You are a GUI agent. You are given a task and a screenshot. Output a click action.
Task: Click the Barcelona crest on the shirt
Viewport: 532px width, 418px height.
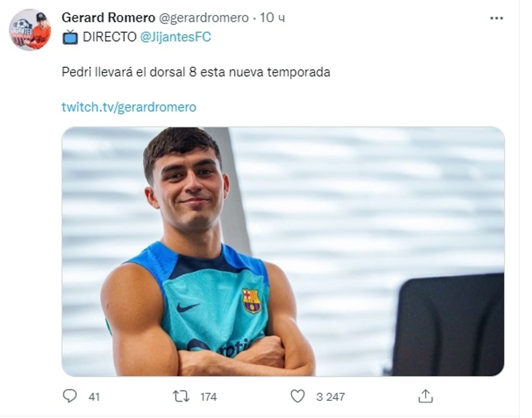click(251, 301)
